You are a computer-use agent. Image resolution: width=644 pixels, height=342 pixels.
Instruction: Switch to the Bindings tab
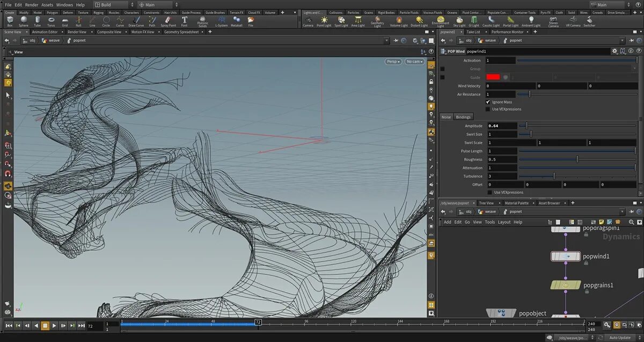(463, 117)
